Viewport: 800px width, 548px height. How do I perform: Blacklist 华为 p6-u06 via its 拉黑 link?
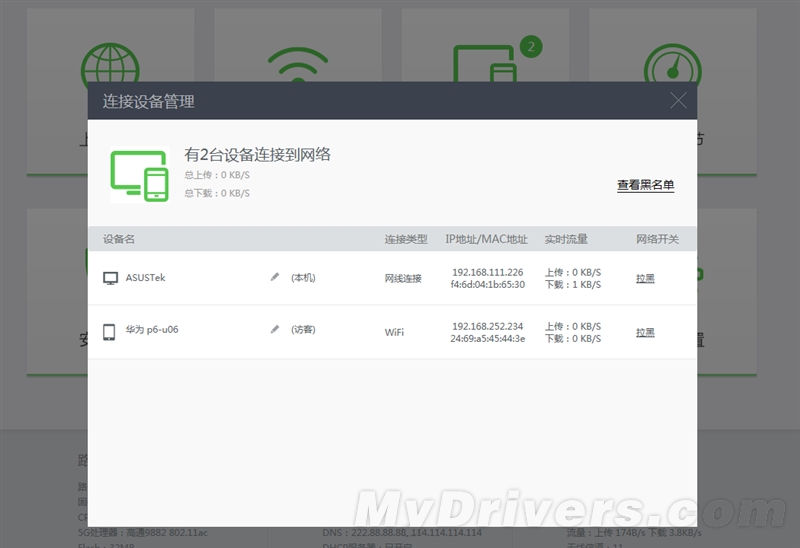click(645, 332)
